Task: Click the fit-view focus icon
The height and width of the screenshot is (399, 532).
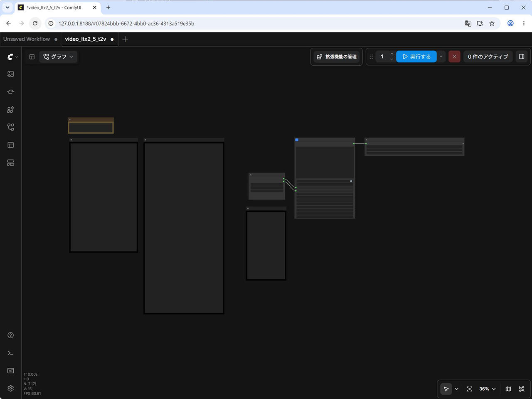Action: (x=470, y=389)
